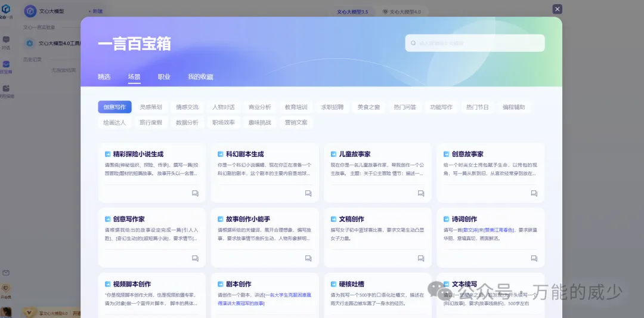Open the 视频脚本创作 card title
Screen dimensions: 644x318
(x=132, y=284)
